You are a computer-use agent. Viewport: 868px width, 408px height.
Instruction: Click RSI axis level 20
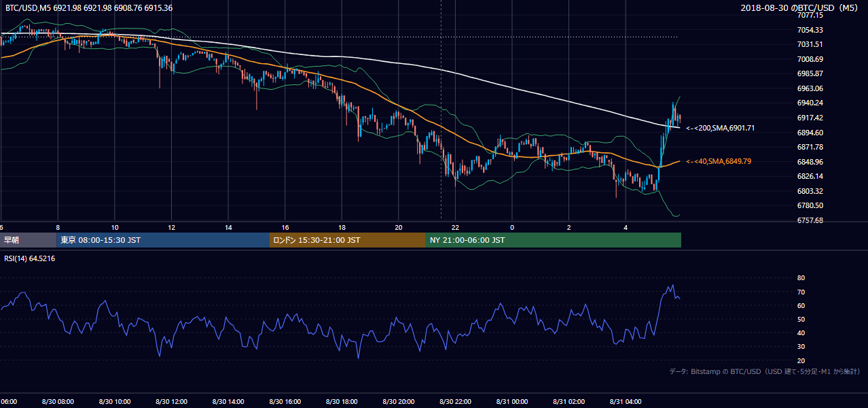[801, 360]
